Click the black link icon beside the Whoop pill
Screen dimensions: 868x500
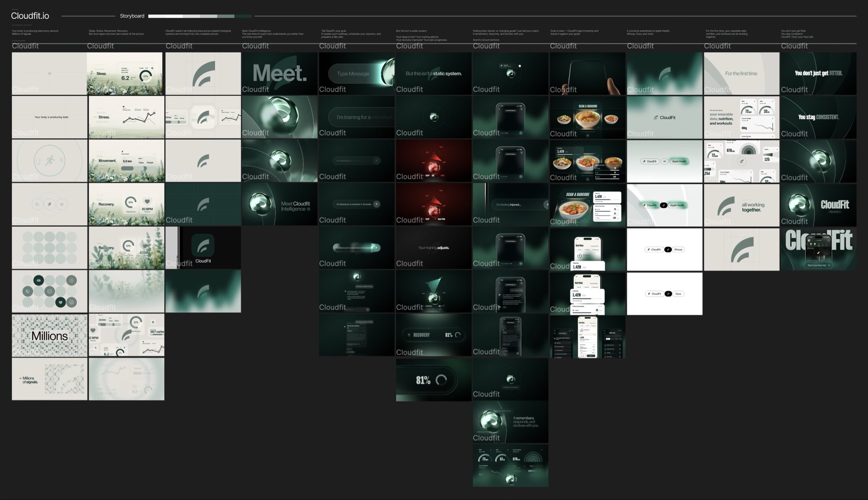668,250
